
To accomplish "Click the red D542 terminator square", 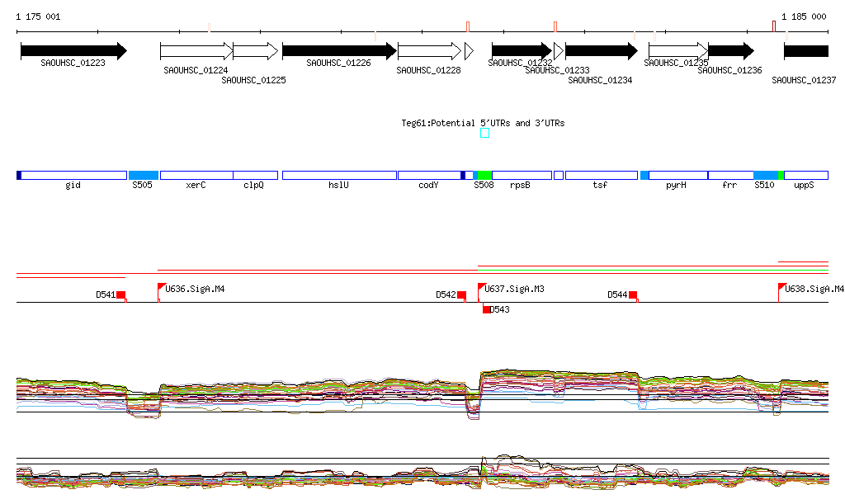I will [x=461, y=294].
